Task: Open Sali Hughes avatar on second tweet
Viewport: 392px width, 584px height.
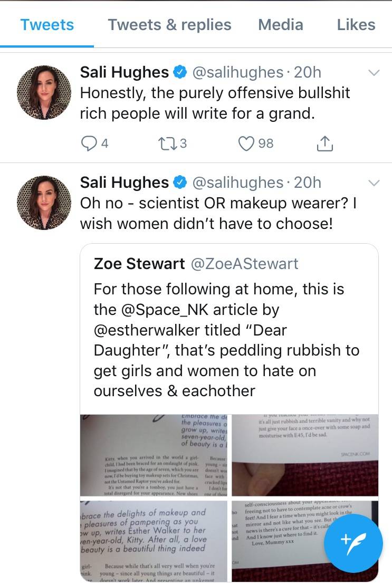Action: [44, 203]
